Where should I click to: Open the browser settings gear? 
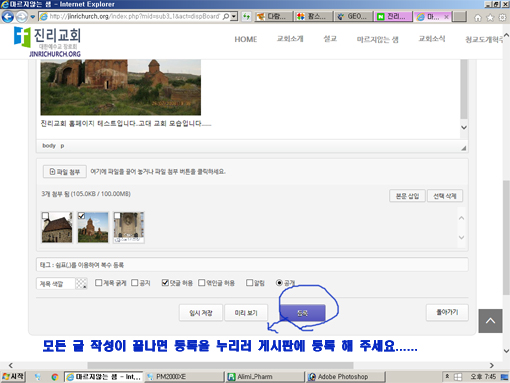502,18
